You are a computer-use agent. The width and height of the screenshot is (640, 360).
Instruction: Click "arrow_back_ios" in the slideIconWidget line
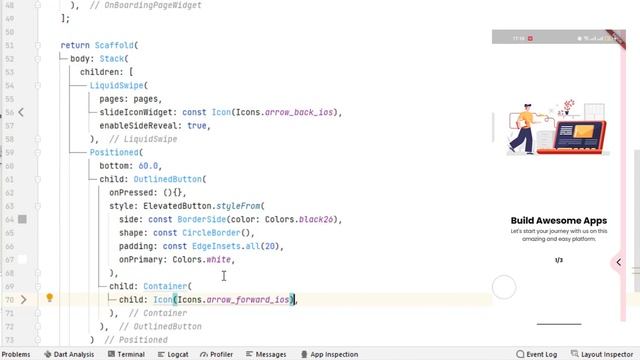(x=299, y=112)
